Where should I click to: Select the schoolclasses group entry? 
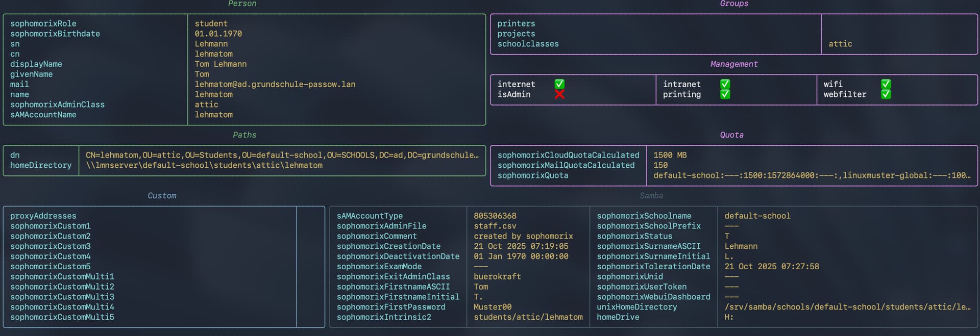point(528,44)
